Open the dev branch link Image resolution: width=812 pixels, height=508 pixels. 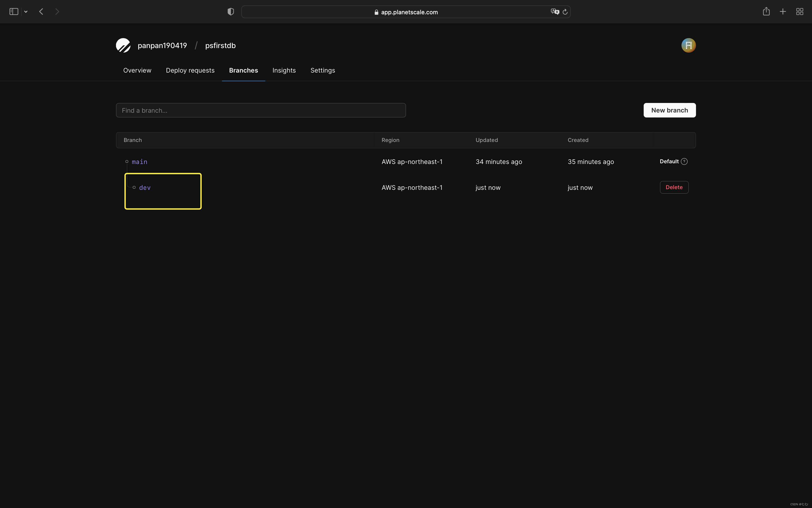145,188
